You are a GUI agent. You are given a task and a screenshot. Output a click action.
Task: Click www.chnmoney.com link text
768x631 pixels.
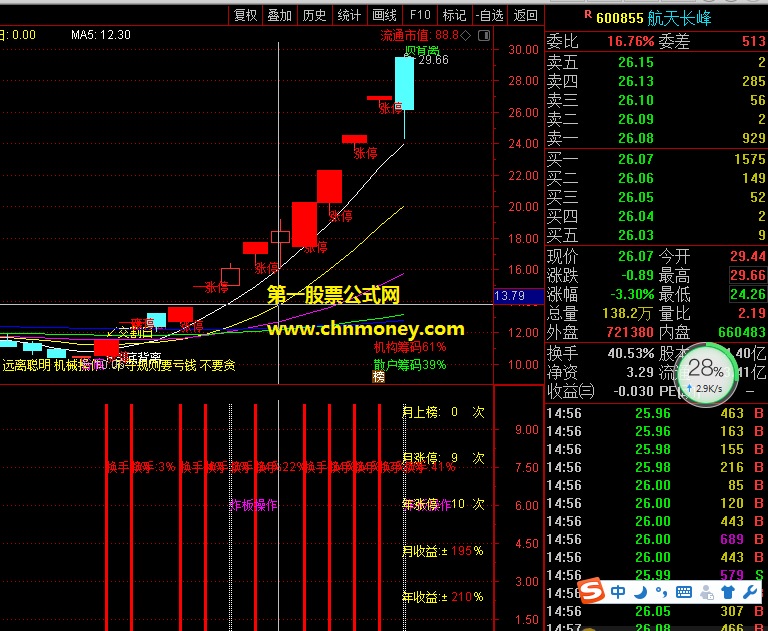coord(366,329)
